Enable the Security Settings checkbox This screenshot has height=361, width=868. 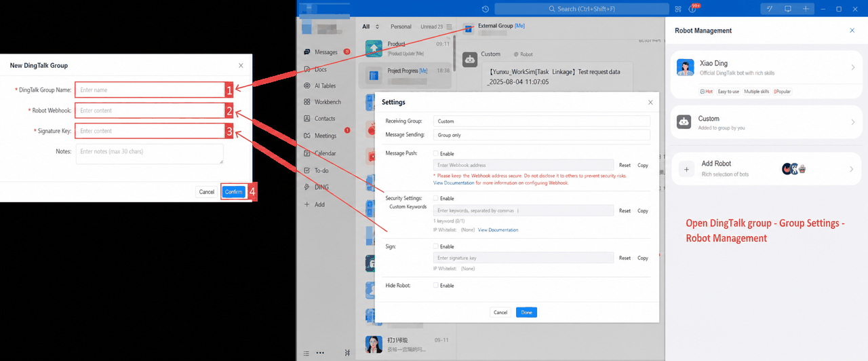(436, 198)
